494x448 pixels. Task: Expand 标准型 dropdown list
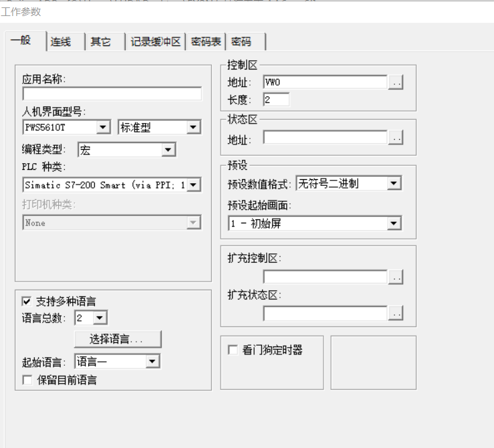[x=193, y=128]
